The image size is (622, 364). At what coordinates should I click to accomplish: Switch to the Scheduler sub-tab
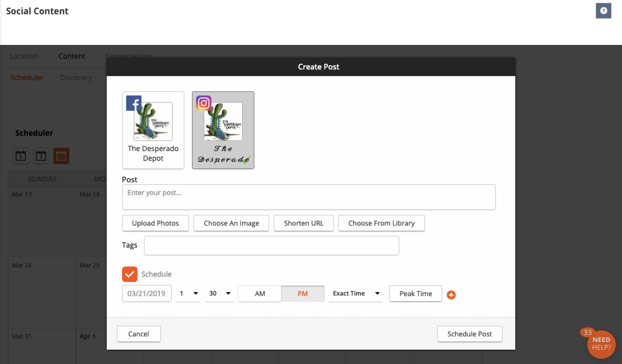27,78
